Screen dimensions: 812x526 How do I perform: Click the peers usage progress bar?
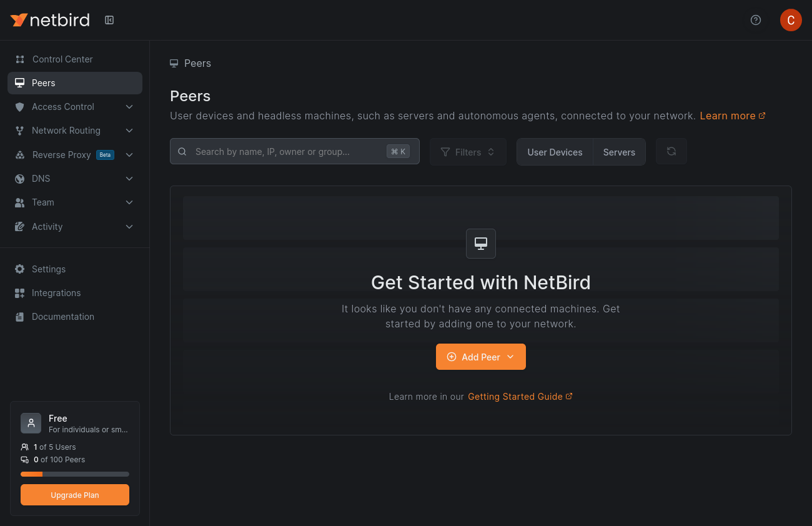click(75, 474)
